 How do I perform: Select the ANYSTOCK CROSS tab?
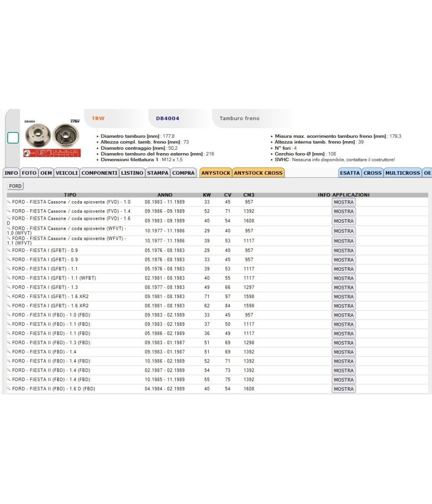click(x=258, y=173)
